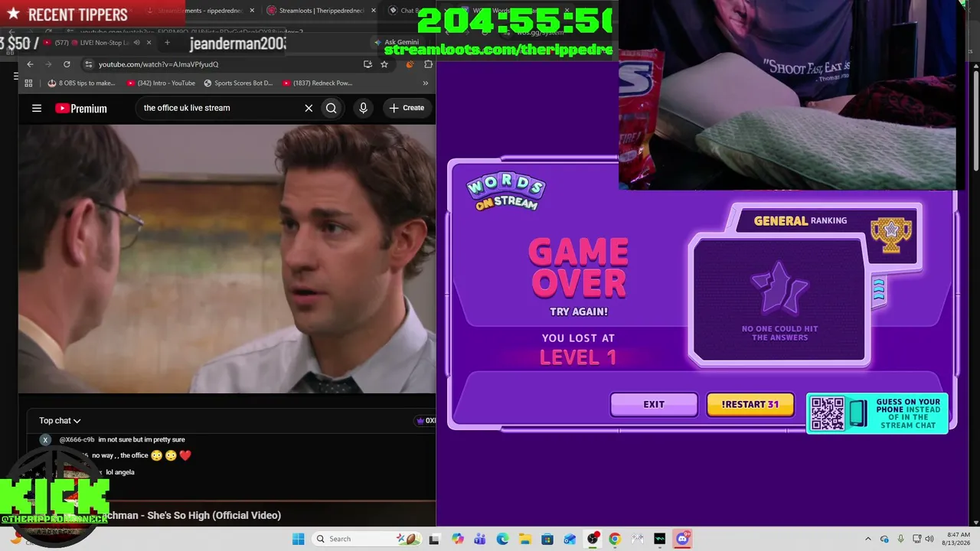Close the LIVE! Non-Stop browser tab
980x551 pixels.
point(149,42)
